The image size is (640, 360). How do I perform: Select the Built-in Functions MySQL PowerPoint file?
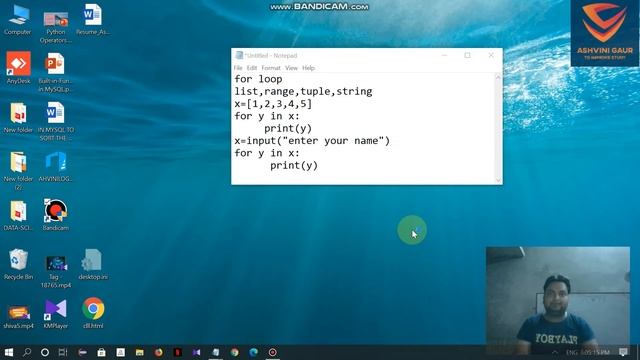[x=55, y=73]
